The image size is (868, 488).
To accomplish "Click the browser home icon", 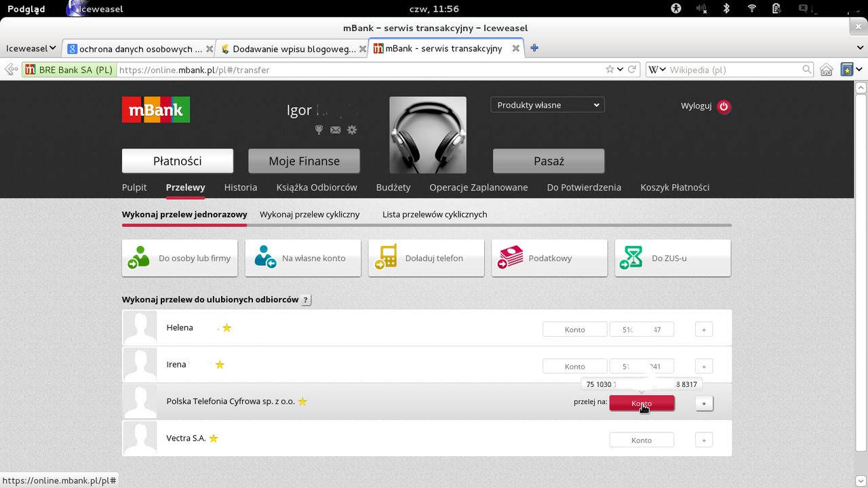I will pyautogui.click(x=826, y=69).
